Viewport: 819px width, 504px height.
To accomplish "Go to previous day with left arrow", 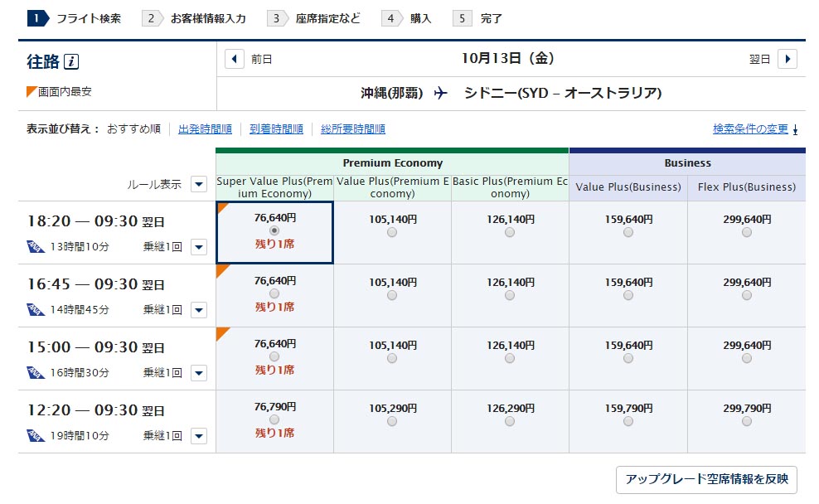I will point(235,59).
